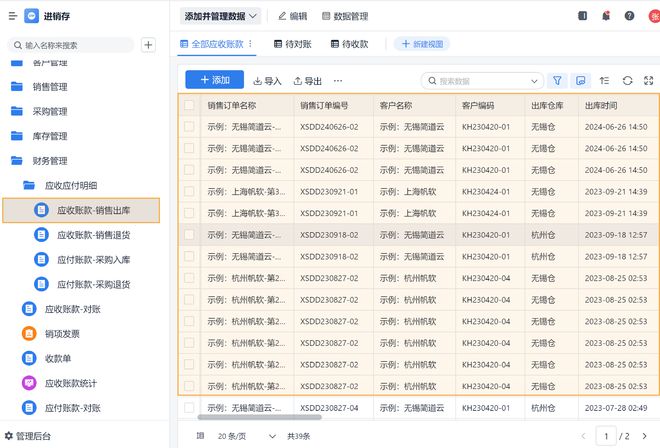Toggle the select-all header checkbox
The height and width of the screenshot is (448, 660).
coord(189,105)
